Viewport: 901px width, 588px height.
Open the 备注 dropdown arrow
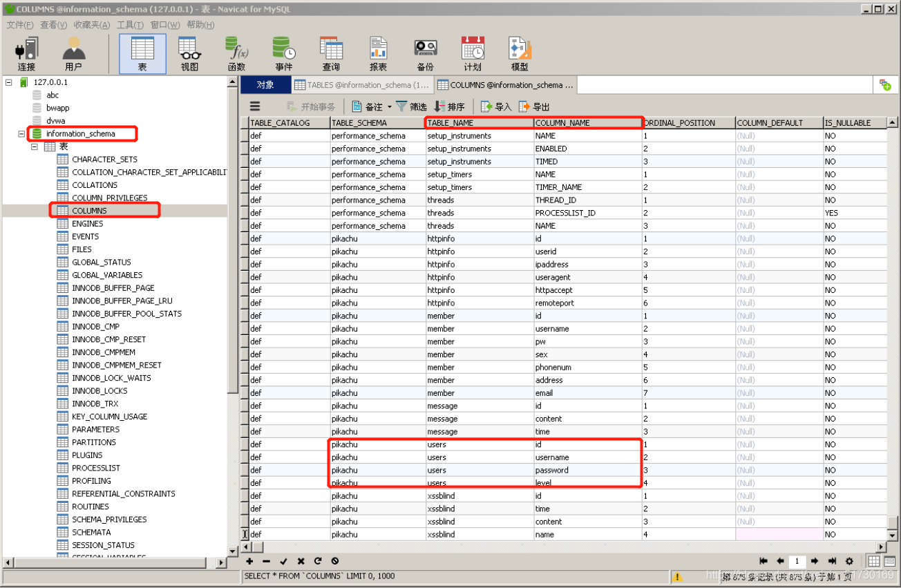pyautogui.click(x=389, y=106)
